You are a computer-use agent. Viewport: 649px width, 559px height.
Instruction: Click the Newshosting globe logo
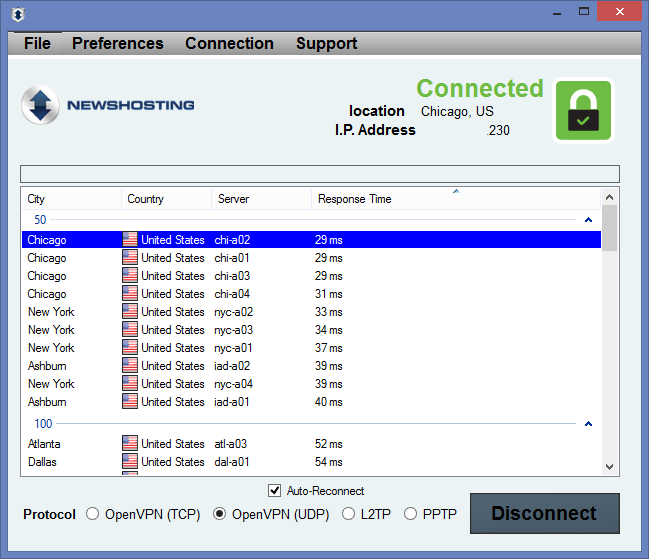pyautogui.click(x=40, y=105)
